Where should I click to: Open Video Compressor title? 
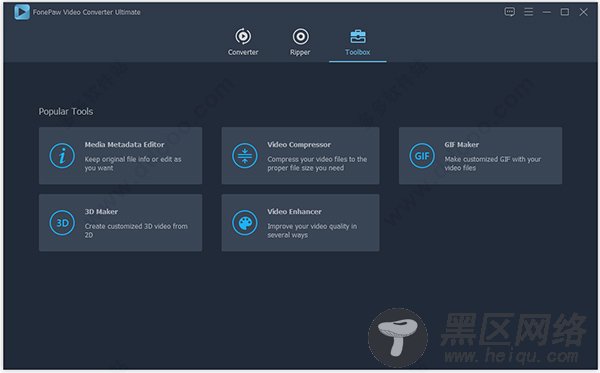[x=299, y=145]
